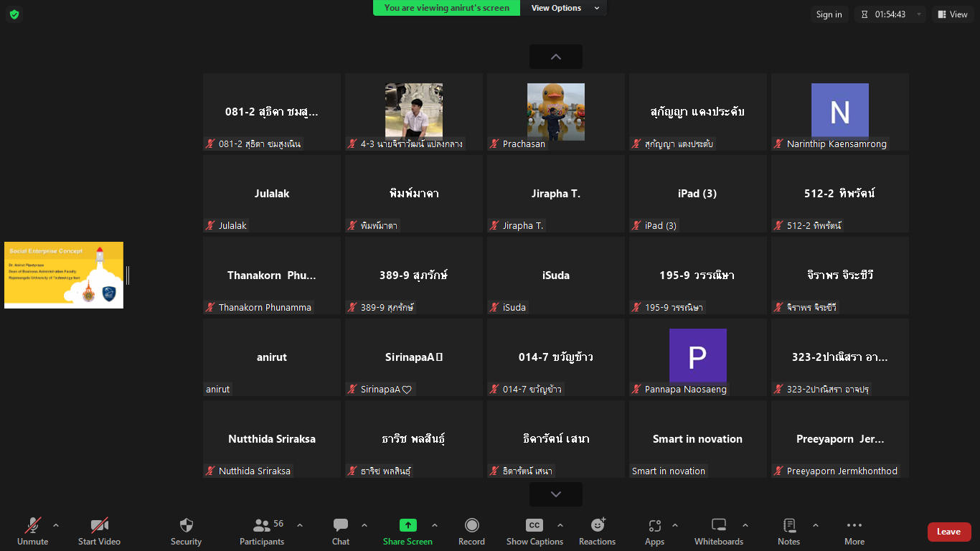Click the muted mic icon beside Nutthida Sriraksa
This screenshot has height=551, width=980.
(x=210, y=471)
